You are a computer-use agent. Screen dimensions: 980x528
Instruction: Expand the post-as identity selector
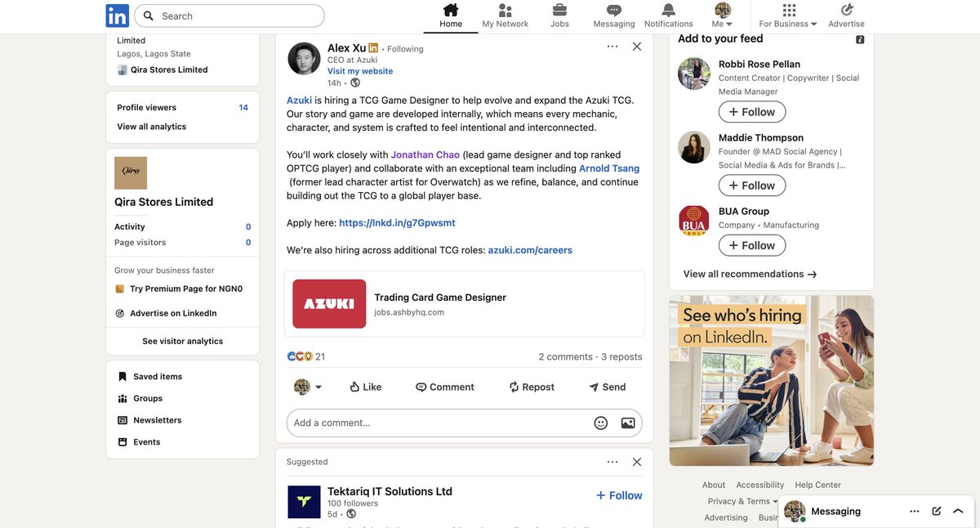tap(308, 387)
